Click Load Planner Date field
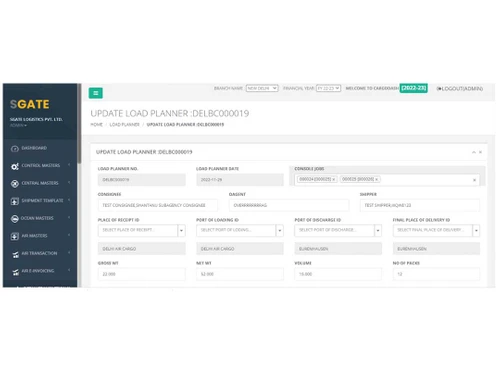 click(x=240, y=180)
